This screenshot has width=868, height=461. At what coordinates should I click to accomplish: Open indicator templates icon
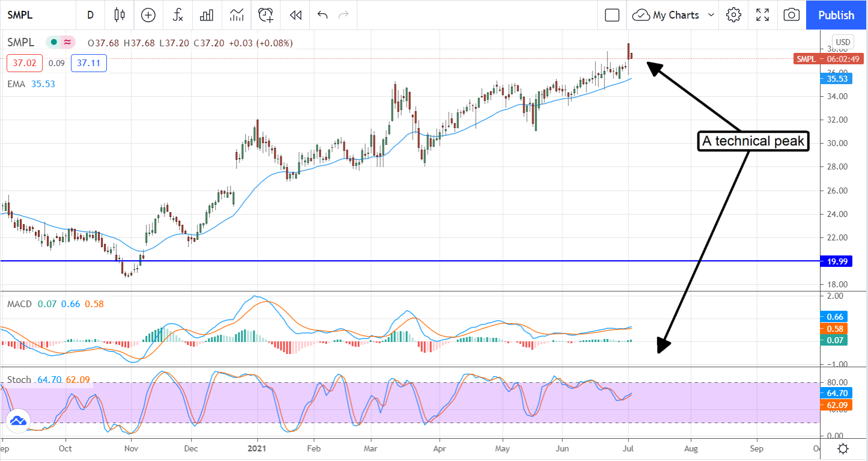coord(237,15)
